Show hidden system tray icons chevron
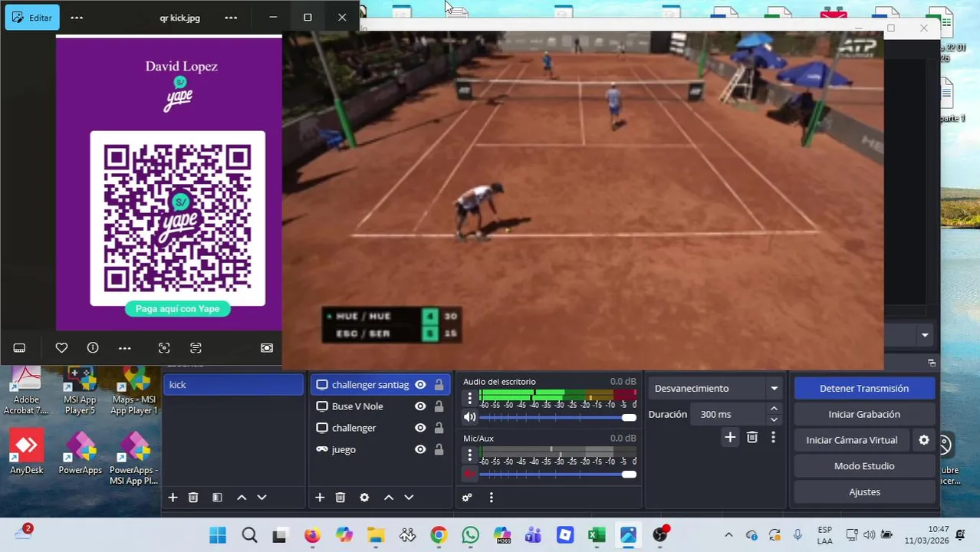Screen dimensions: 980x552 [728, 535]
